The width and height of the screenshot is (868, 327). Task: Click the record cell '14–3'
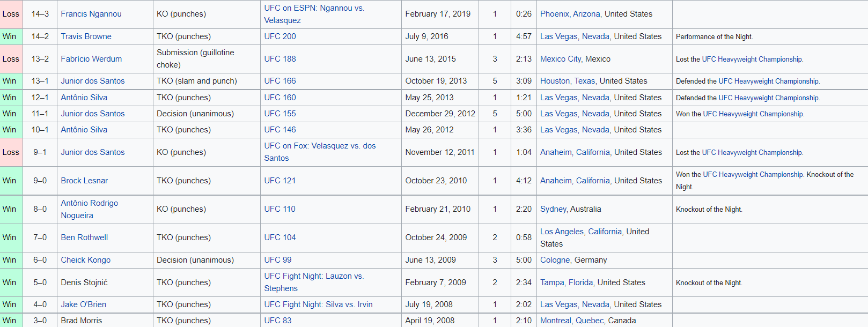[40, 14]
